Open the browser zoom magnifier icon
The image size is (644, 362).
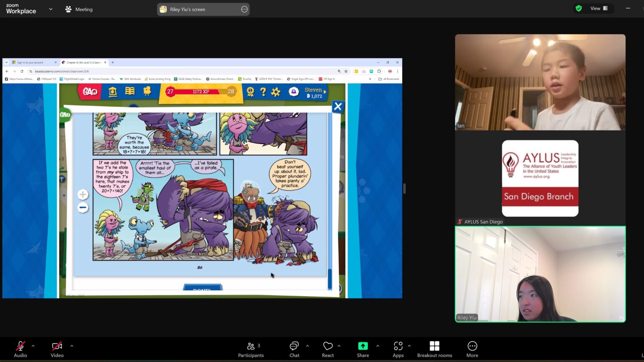point(339,71)
